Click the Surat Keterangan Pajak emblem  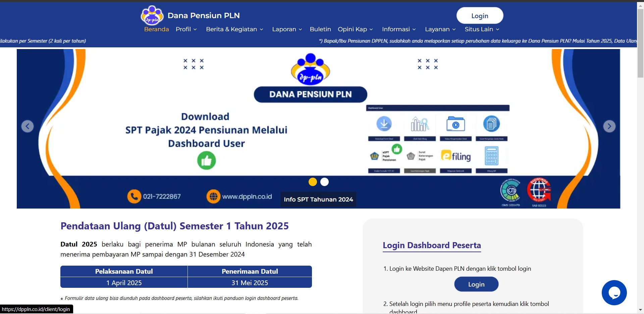pos(411,156)
